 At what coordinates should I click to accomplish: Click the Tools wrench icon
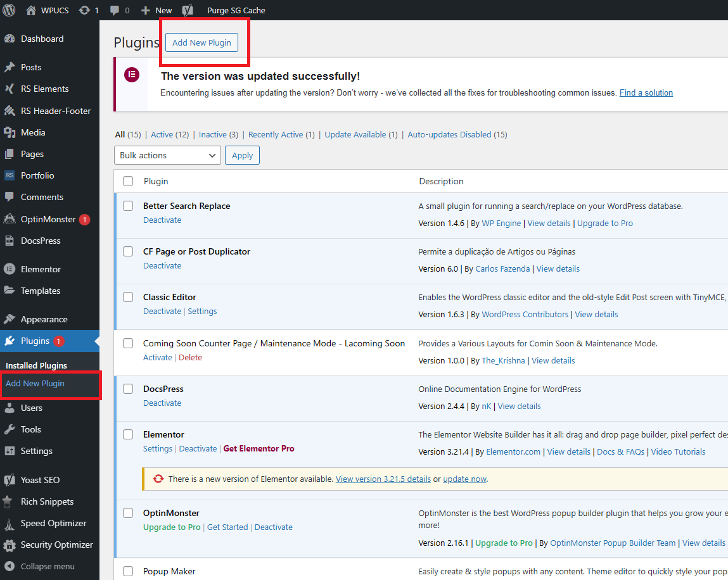(10, 430)
